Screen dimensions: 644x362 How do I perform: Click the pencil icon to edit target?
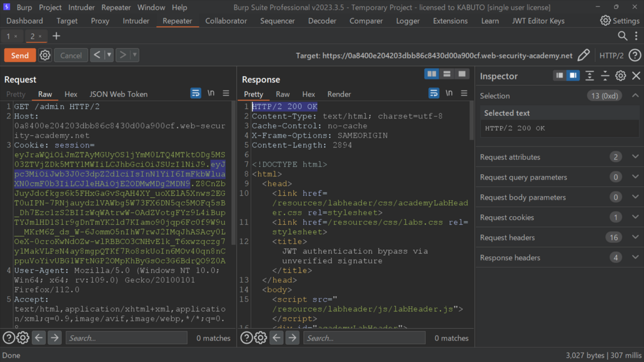583,55
